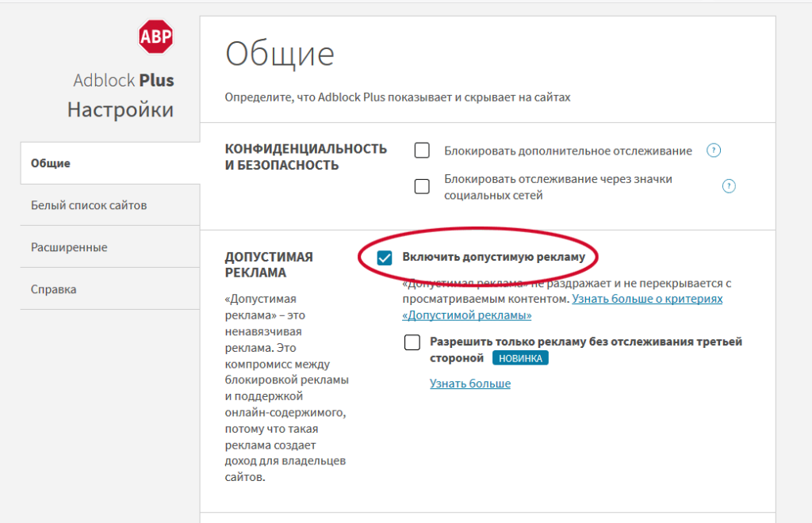
Task: Click the ДОПУСТИМАЯ РЕКЛАМА section heading
Action: tap(269, 265)
